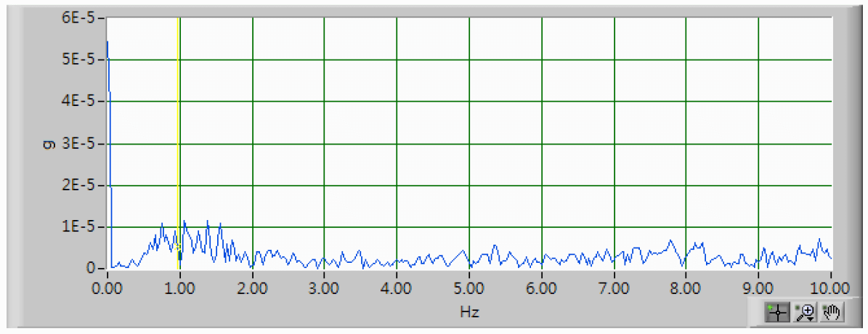Click the yellow cursor line near 1.00 Hz

pyautogui.click(x=178, y=144)
